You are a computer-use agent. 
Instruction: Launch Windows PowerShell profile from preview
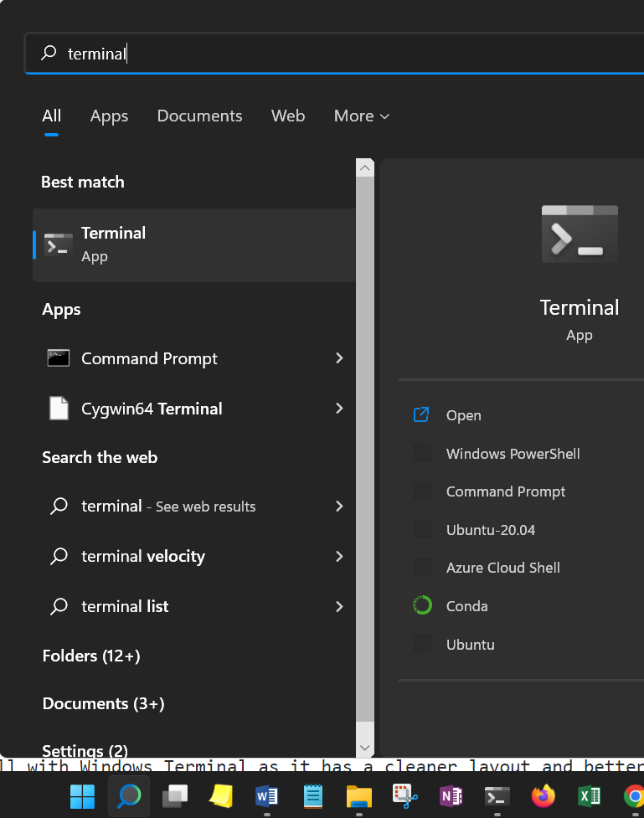tap(513, 453)
